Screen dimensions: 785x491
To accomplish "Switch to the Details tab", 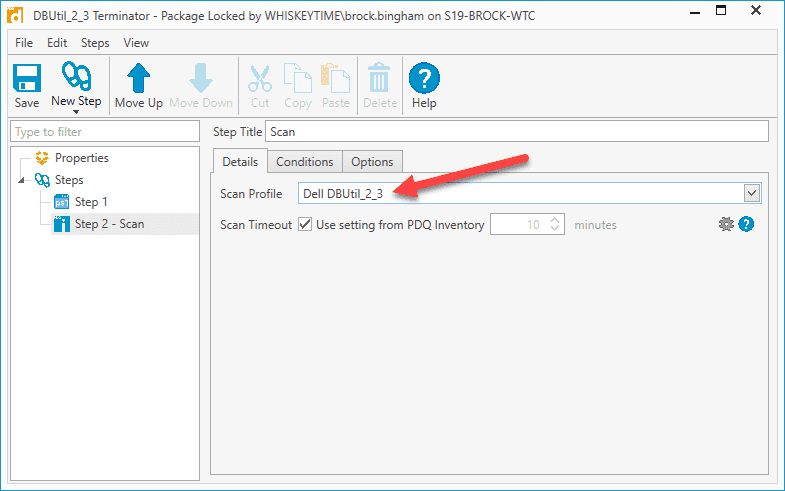I will coord(240,162).
